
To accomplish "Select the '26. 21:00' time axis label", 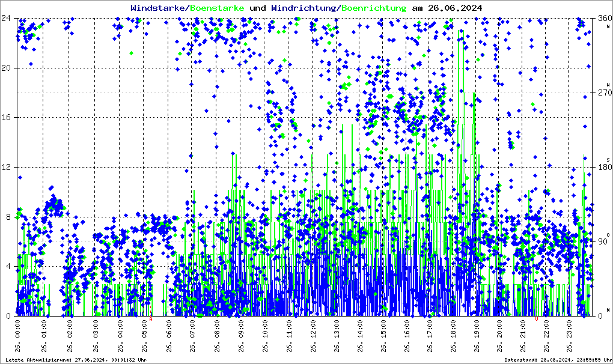I will click(x=523, y=336).
